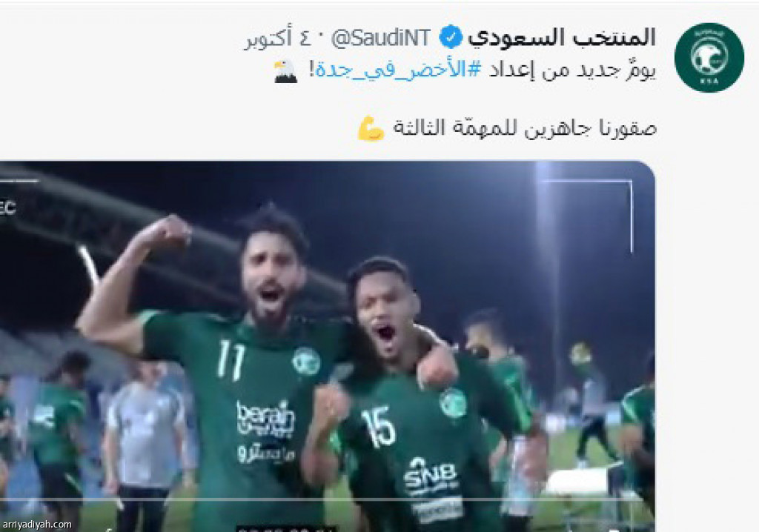Click the blue verified badge icon
The height and width of the screenshot is (532, 759).
click(451, 37)
